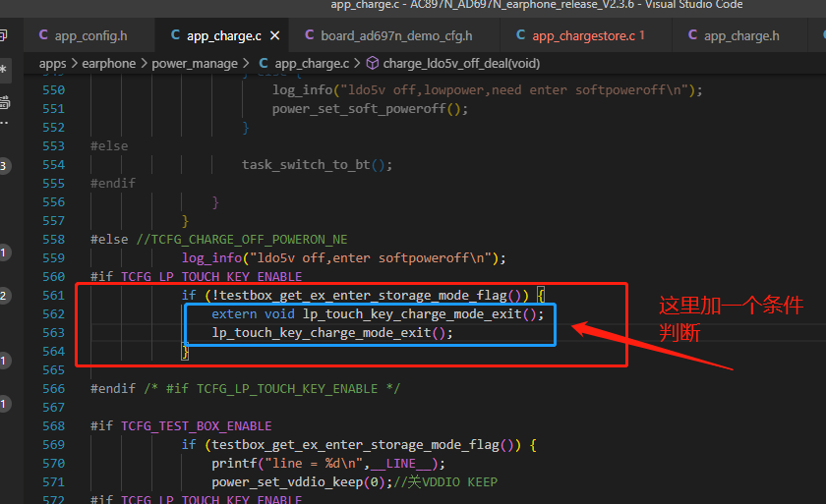The image size is (826, 504).
Task: Switch to the app_config.h tab
Action: [x=89, y=35]
